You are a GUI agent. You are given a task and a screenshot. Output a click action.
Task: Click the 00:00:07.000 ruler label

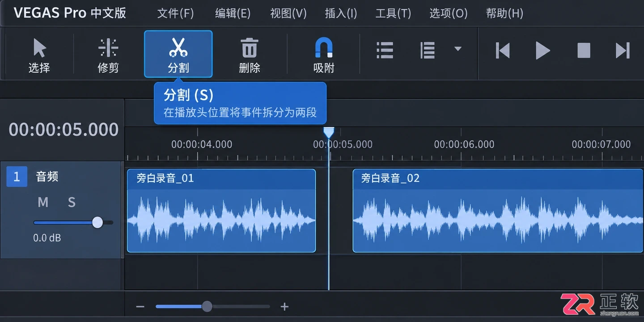pos(601,144)
